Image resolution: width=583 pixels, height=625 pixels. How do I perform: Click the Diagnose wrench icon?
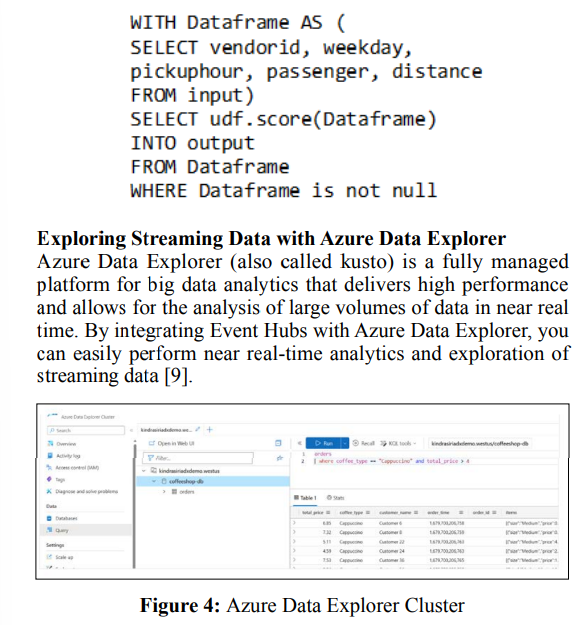point(49,491)
